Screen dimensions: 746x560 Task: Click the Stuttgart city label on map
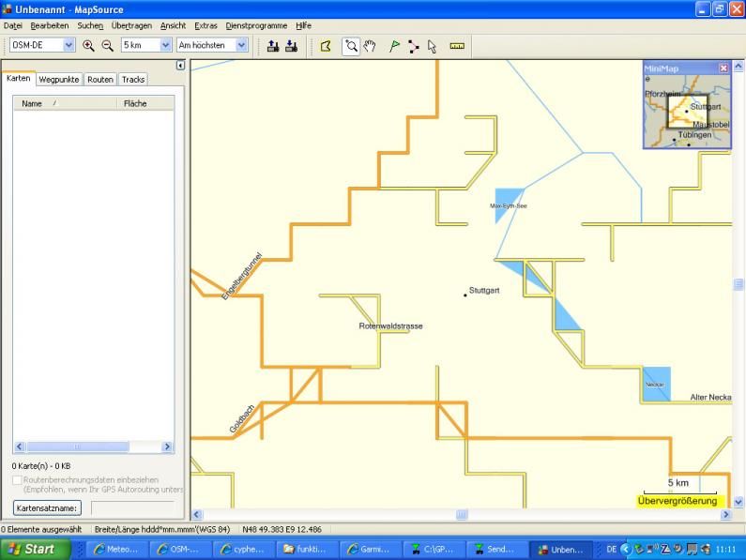[x=484, y=290]
